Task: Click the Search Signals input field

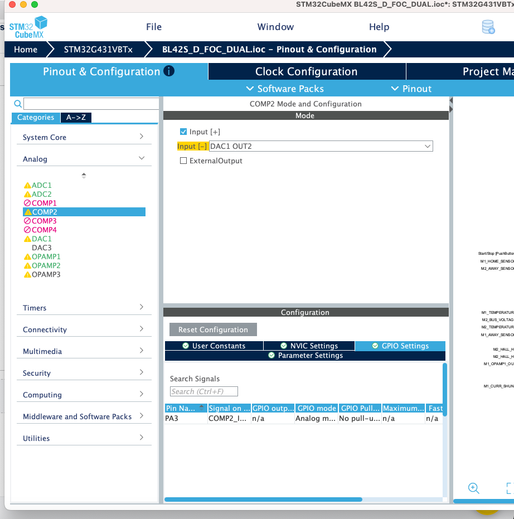Action: (x=204, y=391)
